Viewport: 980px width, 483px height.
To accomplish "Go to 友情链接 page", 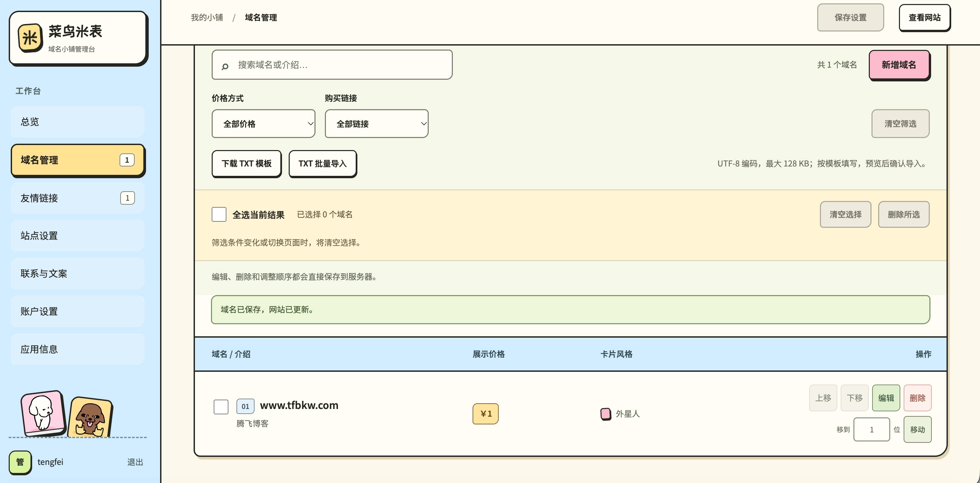I will pyautogui.click(x=78, y=198).
